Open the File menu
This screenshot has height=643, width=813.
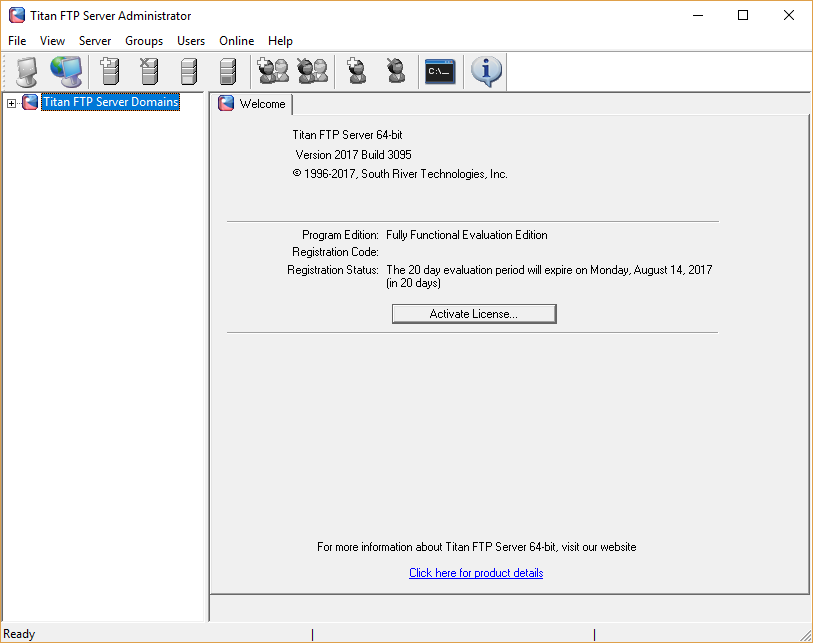pyautogui.click(x=17, y=40)
